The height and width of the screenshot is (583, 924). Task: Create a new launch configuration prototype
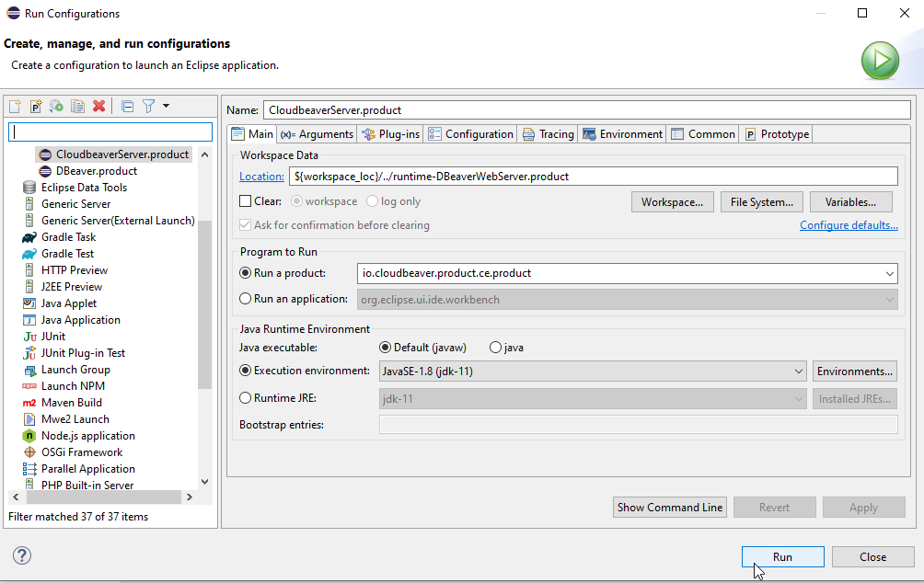35,107
